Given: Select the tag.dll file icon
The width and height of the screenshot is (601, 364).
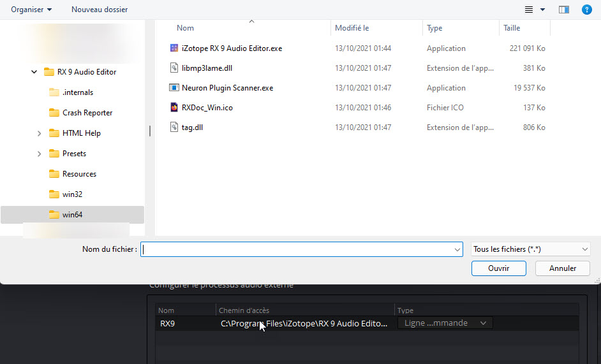Looking at the screenshot, I should (x=174, y=127).
